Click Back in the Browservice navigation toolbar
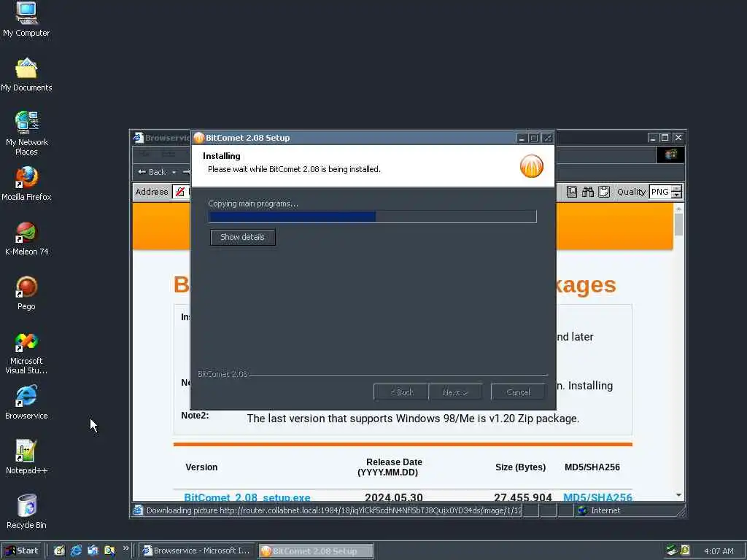Screen dimensions: 747x560 click(x=152, y=172)
